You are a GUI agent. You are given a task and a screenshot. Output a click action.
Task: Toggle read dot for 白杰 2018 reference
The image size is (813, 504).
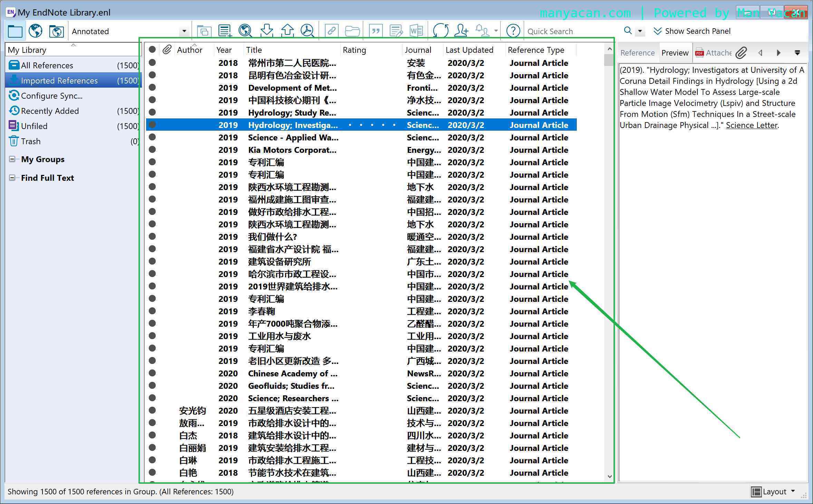[x=152, y=435]
